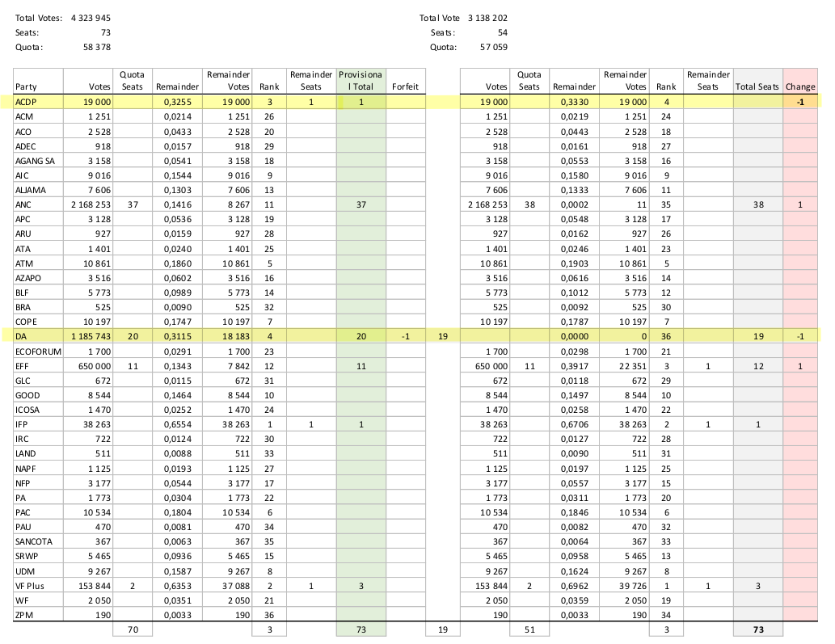The width and height of the screenshot is (835, 644).
Task: Click IFP remainder value 0,6554
Action: tap(178, 425)
